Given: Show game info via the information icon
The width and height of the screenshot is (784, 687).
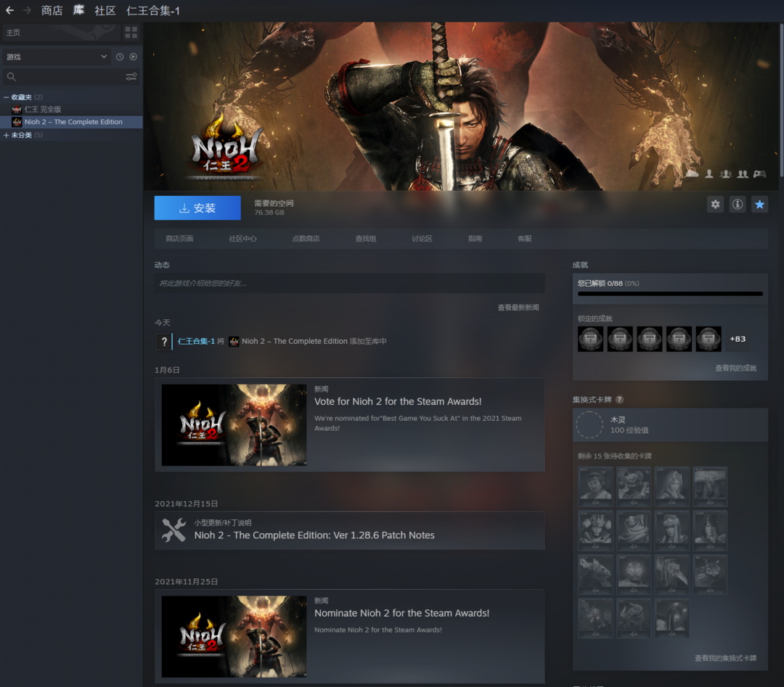Looking at the screenshot, I should click(x=738, y=205).
